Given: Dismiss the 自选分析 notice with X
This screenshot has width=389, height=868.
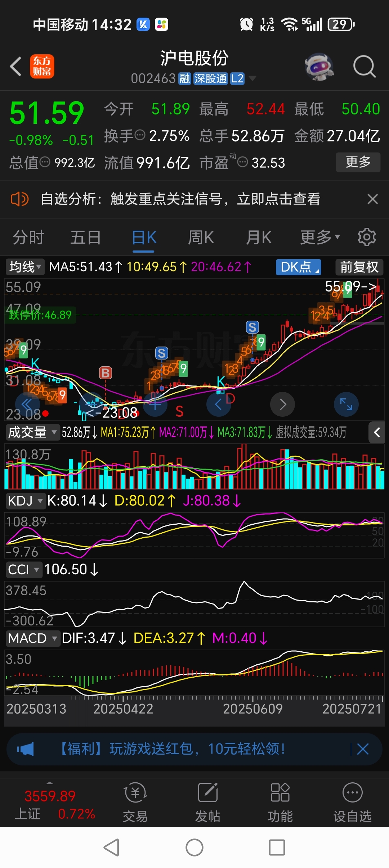Looking at the screenshot, I should click(373, 199).
